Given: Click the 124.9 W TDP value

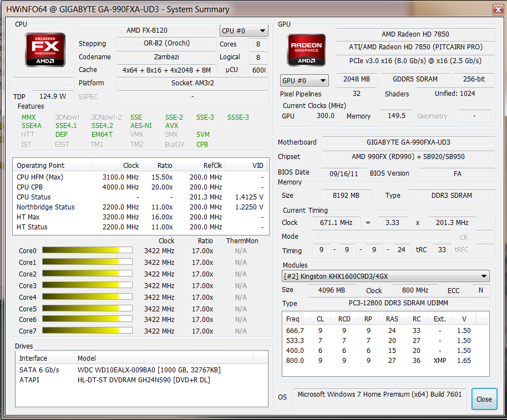Looking at the screenshot, I should (x=53, y=96).
